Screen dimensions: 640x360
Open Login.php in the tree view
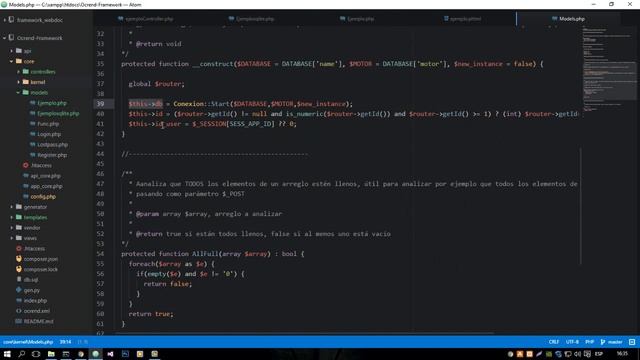49,134
